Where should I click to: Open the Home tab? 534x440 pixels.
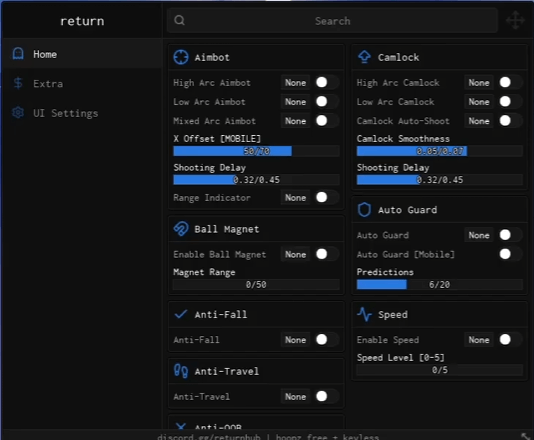pyautogui.click(x=82, y=54)
